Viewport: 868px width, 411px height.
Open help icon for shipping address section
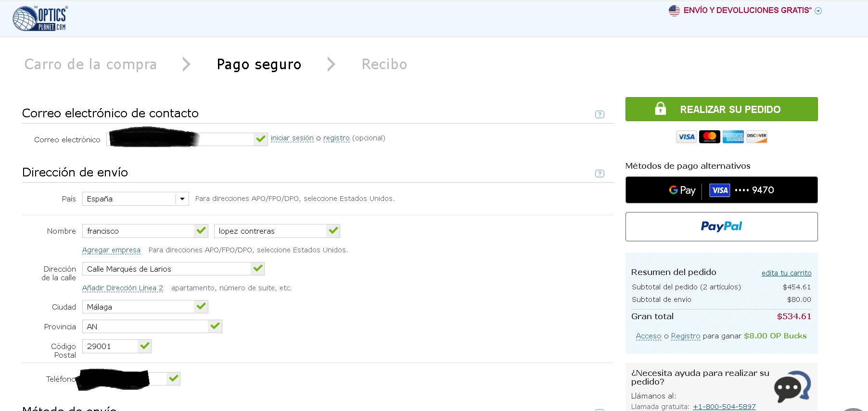599,174
